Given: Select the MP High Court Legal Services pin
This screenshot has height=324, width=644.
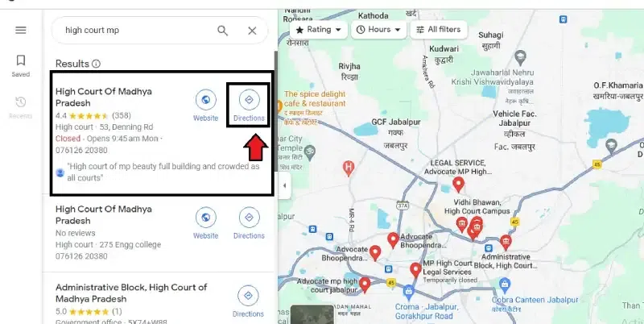Looking at the screenshot, I should 415,270.
